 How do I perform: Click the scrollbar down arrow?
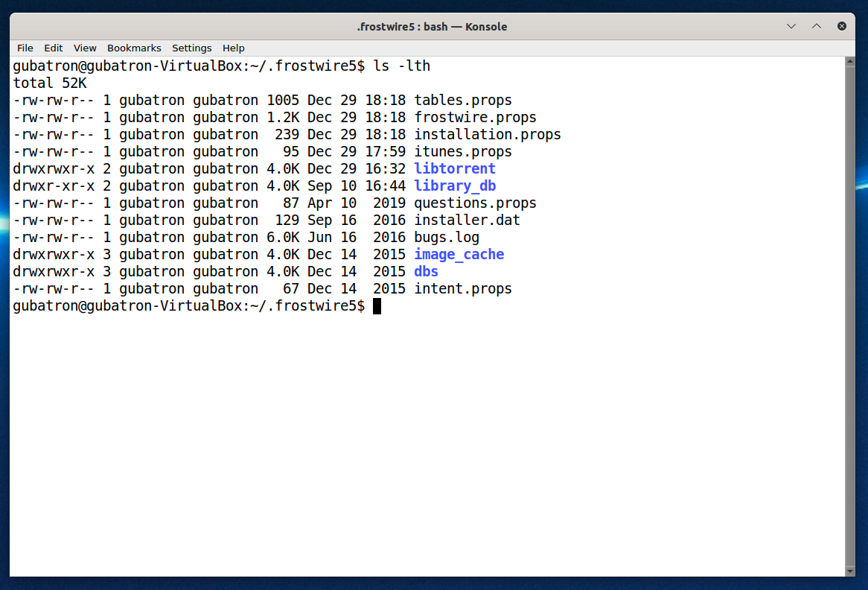coord(850,571)
